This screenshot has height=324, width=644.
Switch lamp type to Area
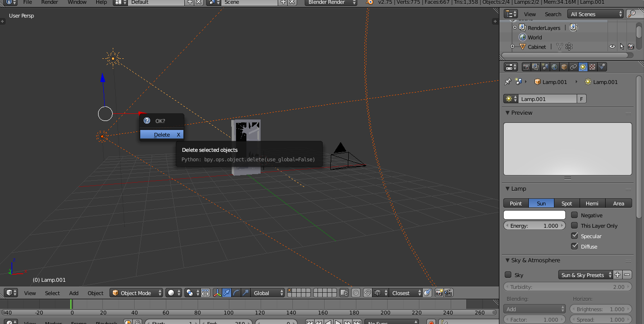point(619,203)
